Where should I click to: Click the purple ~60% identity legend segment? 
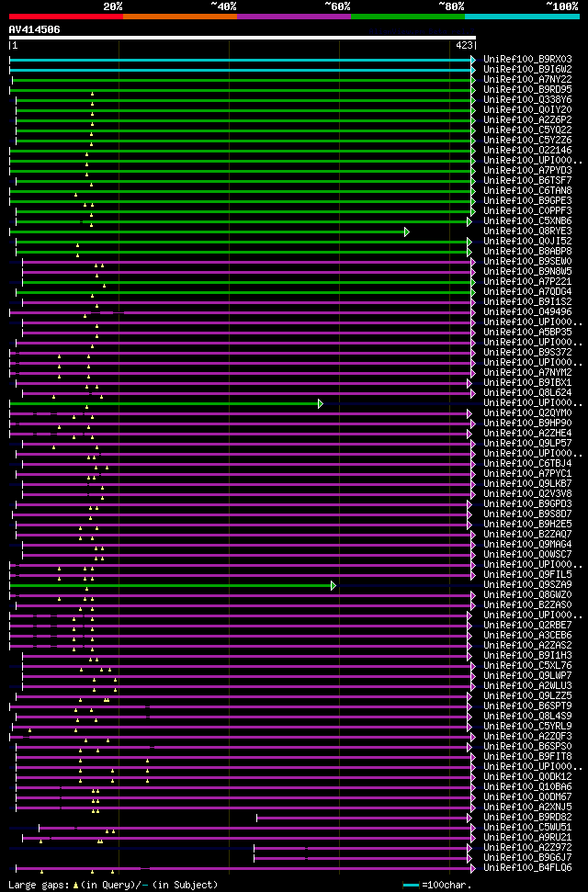click(x=294, y=17)
